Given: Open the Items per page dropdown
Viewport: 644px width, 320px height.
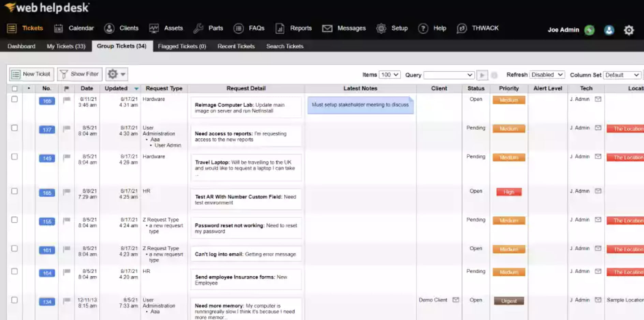Looking at the screenshot, I should click(x=389, y=74).
